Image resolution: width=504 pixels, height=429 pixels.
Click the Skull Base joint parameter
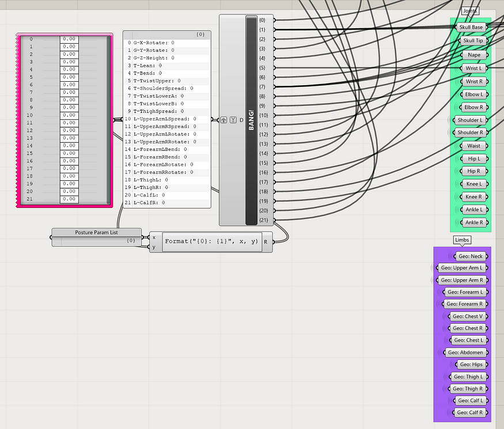(471, 27)
